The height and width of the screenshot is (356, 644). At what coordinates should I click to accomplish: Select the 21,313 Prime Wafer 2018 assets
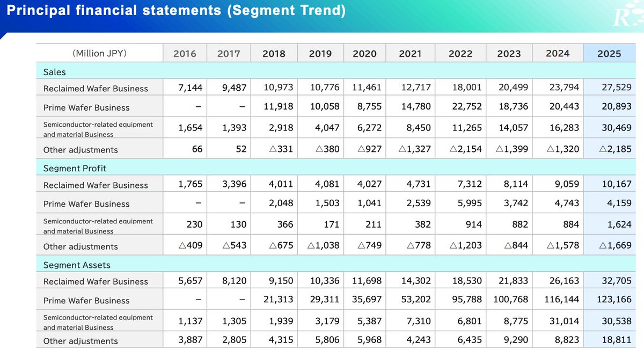click(279, 299)
